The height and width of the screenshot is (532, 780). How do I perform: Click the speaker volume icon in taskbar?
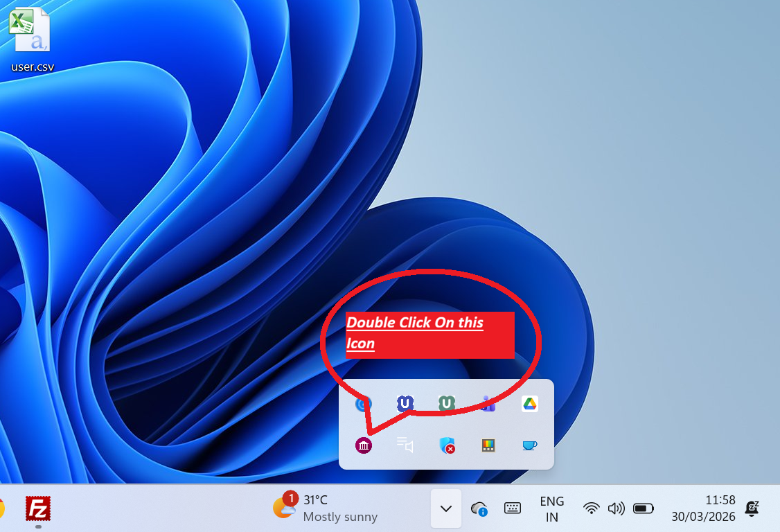point(616,508)
